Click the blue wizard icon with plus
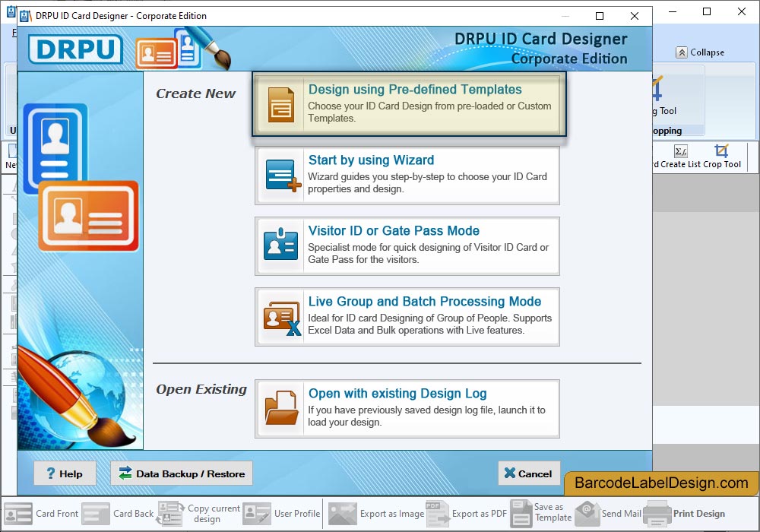Image resolution: width=760 pixels, height=532 pixels. click(283, 176)
